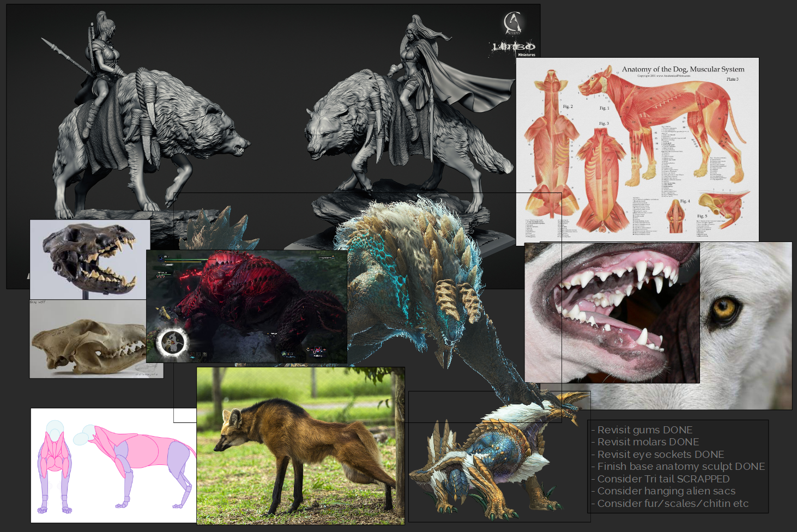797x532 pixels.
Task: Select the "Revisit molars DONE" note
Action: click(648, 442)
